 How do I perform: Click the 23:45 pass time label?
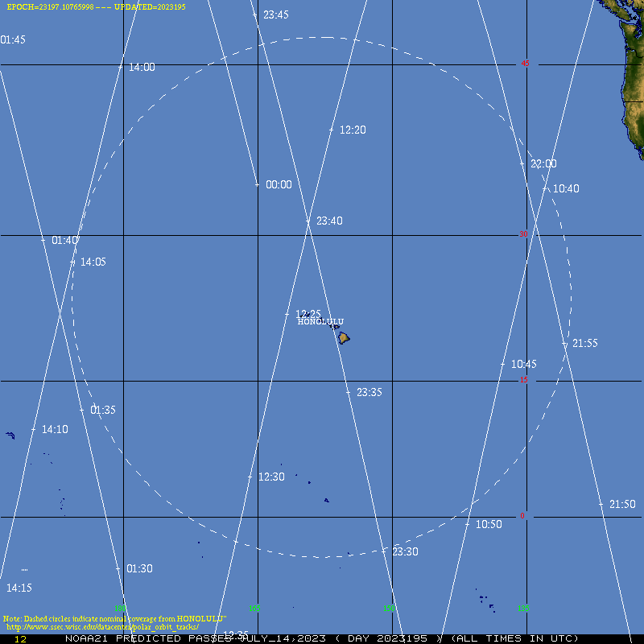click(276, 14)
